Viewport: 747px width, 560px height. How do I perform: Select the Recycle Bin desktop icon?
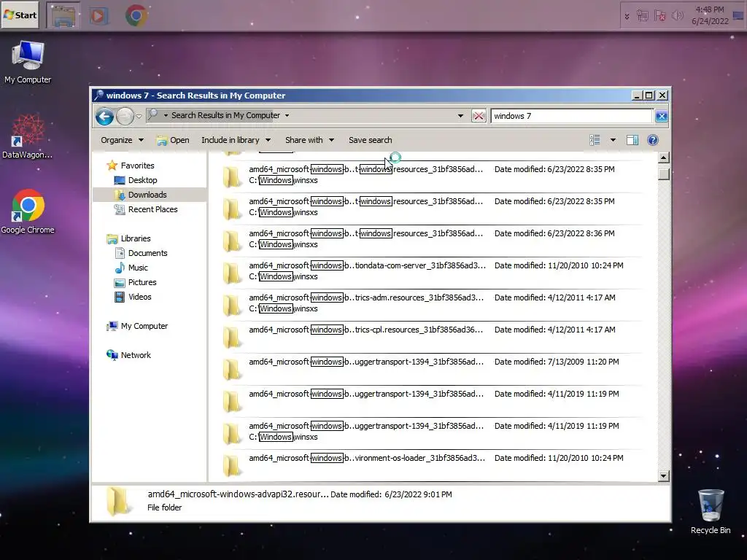[711, 511]
